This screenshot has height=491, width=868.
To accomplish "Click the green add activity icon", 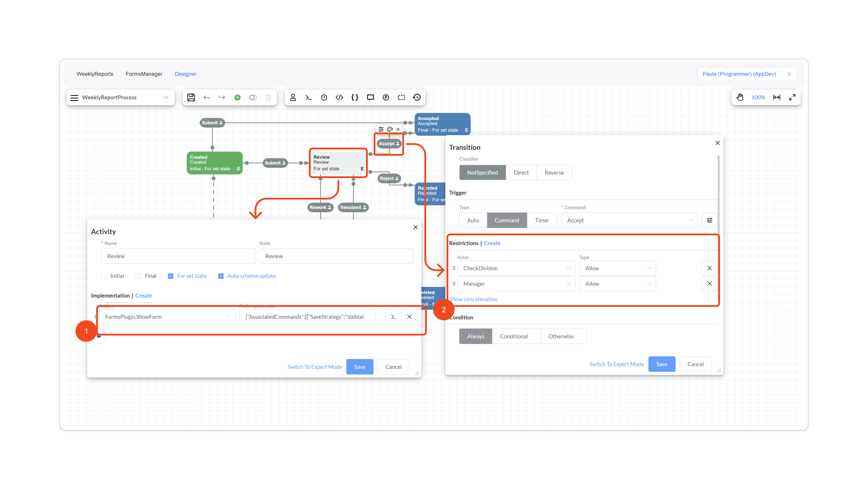I will (237, 98).
